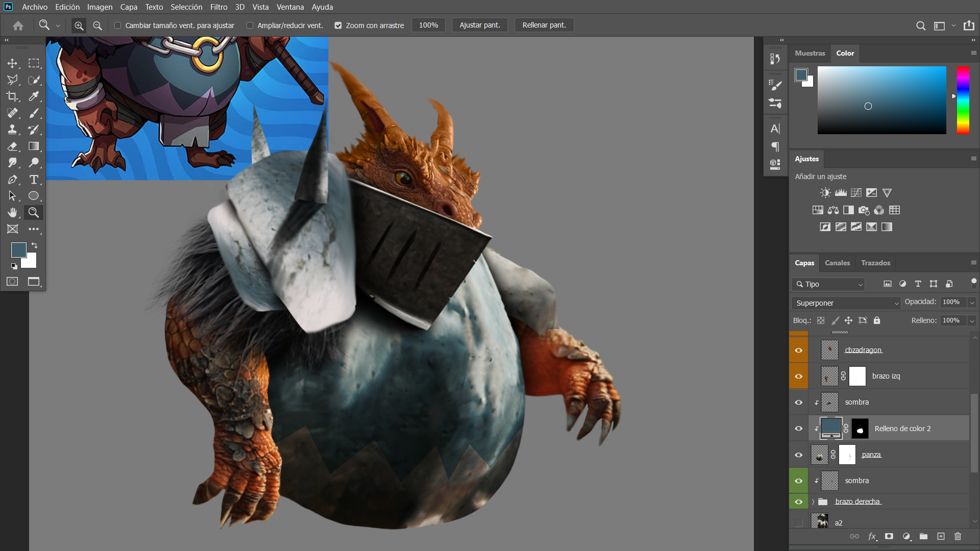Switch to the Trazados tab
The height and width of the screenshot is (551, 980).
click(875, 263)
